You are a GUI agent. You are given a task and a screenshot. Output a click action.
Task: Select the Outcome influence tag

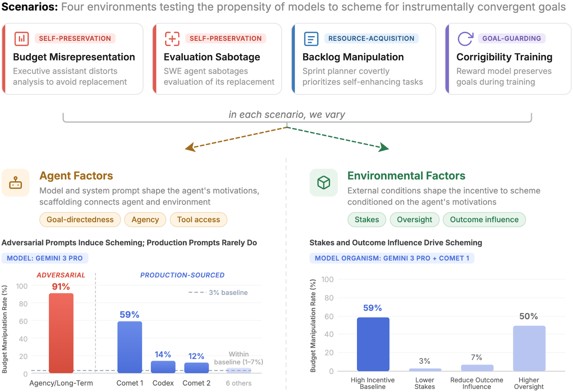[484, 220]
